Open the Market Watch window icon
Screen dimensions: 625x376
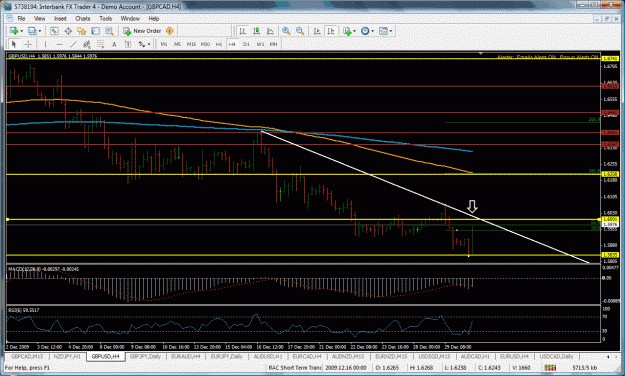(54, 31)
